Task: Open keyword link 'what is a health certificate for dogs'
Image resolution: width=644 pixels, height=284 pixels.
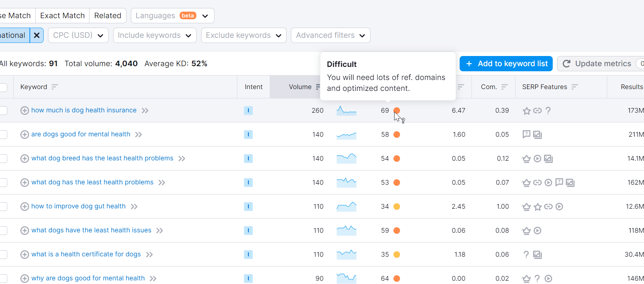Action: pos(86,254)
